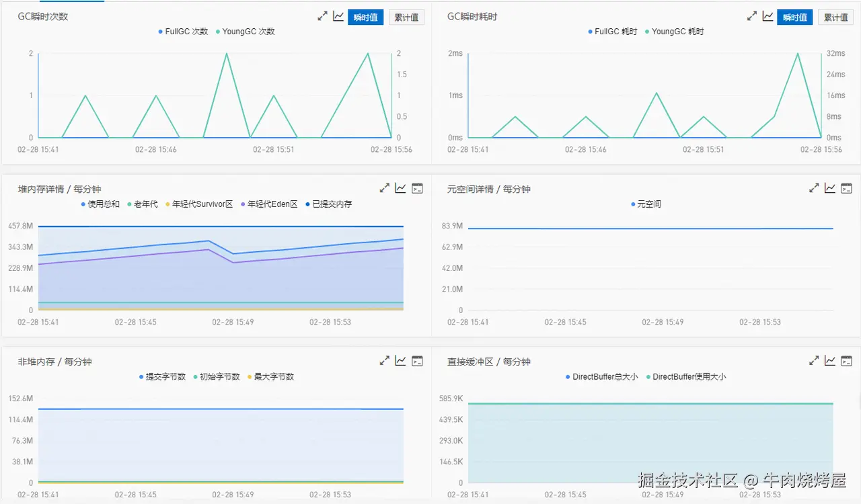Expand the 直接缓冲区 panel with arrows icon
Image resolution: width=861 pixels, height=504 pixels.
coord(814,361)
